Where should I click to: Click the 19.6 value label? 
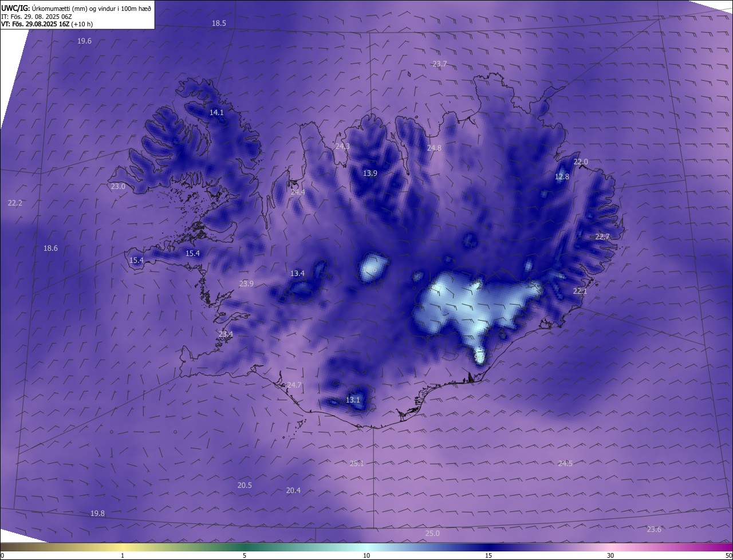pyautogui.click(x=84, y=41)
